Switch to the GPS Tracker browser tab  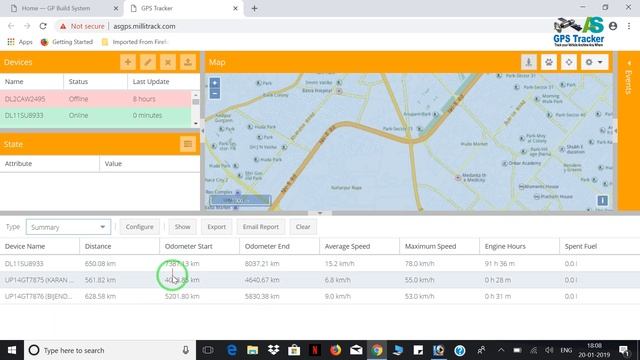pos(184,8)
